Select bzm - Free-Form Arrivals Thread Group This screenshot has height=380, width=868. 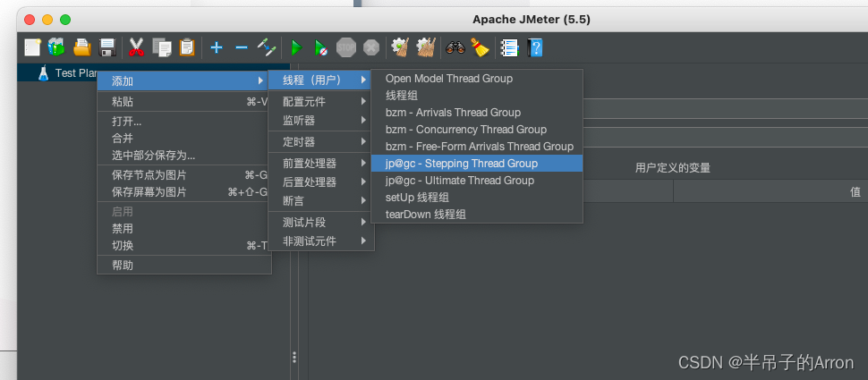[x=477, y=147]
